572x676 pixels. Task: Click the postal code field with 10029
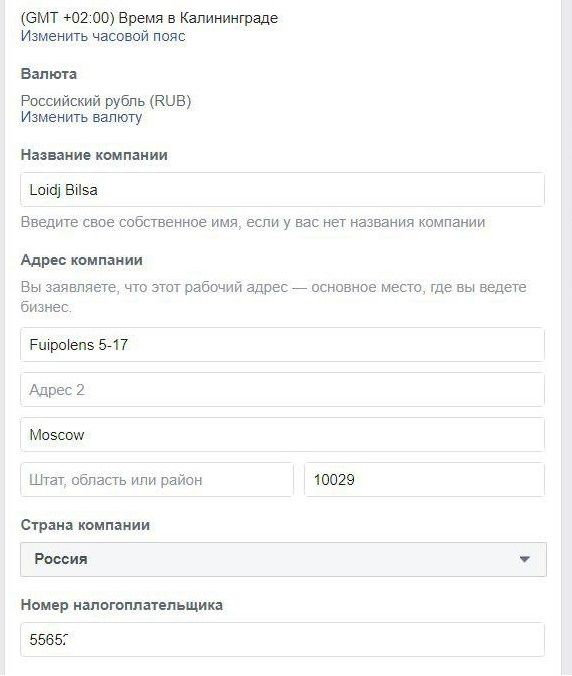coord(425,479)
